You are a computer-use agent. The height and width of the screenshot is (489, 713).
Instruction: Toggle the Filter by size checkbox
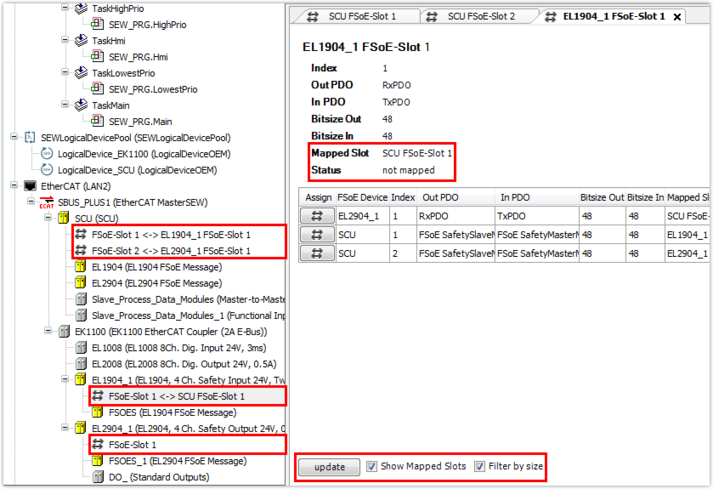click(x=481, y=467)
